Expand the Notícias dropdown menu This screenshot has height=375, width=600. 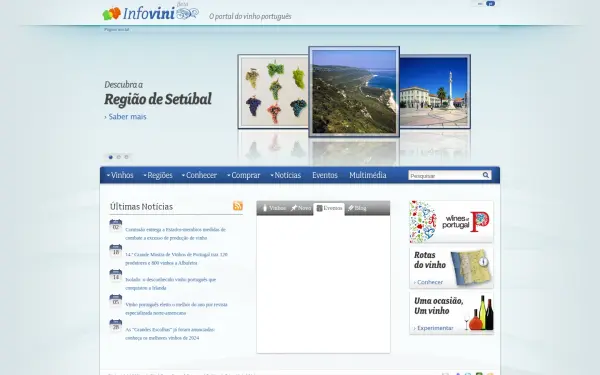coord(285,175)
